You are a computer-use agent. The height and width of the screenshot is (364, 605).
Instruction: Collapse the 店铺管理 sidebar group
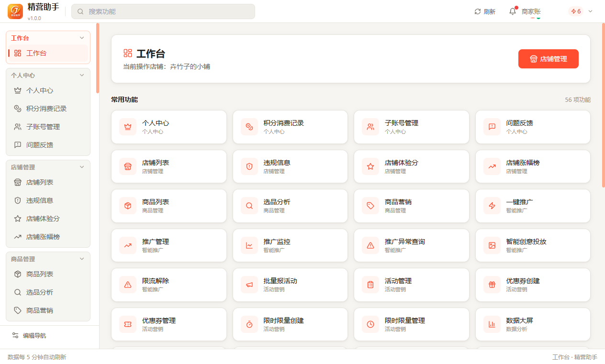(82, 167)
